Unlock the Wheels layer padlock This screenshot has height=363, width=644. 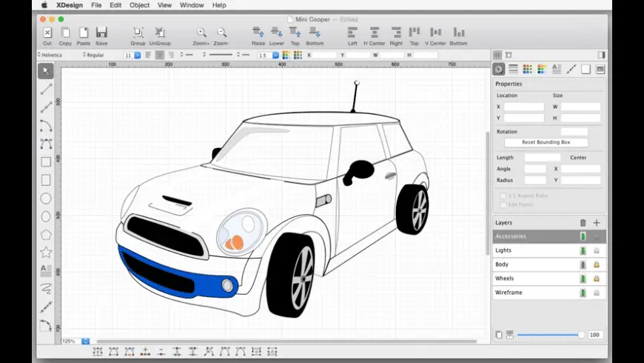pos(597,279)
